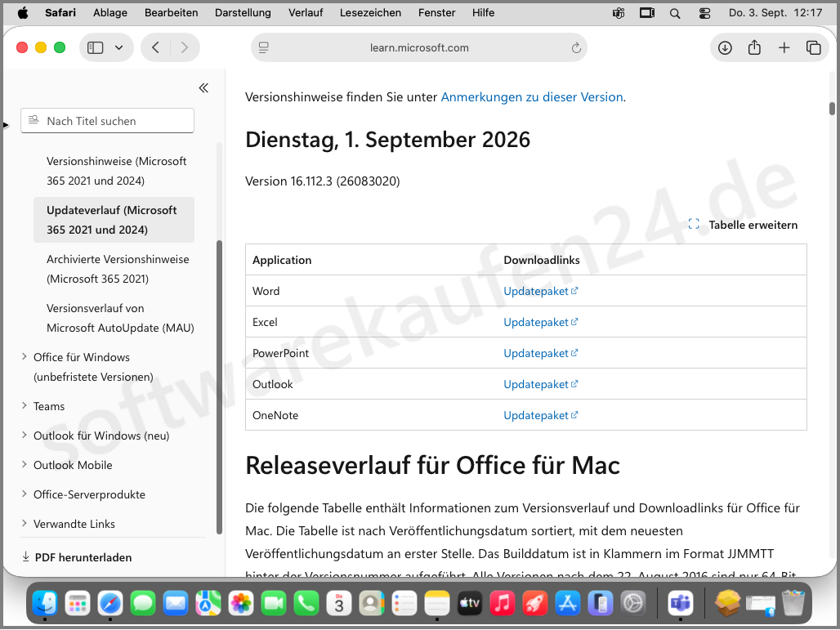Viewport: 840px width, 630px height.
Task: Open Messages from the Dock
Action: [x=143, y=604]
